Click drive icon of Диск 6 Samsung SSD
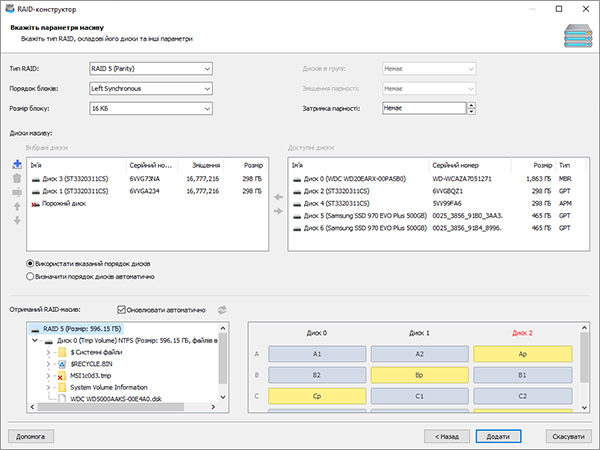 pyautogui.click(x=297, y=228)
